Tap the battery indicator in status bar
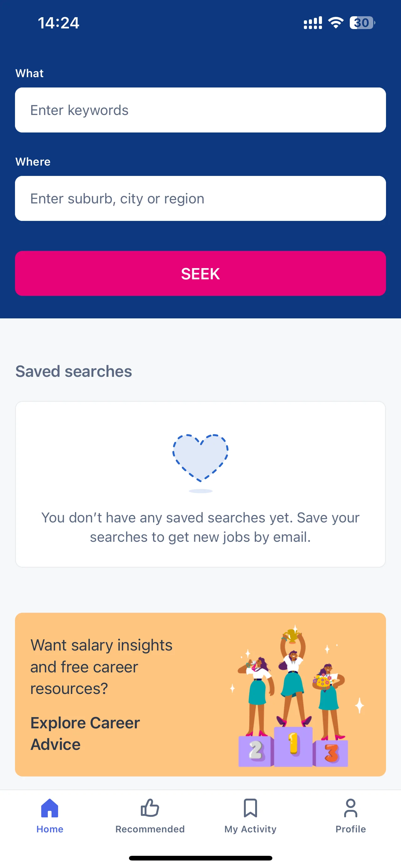Screen dimensions: 401x868 pos(362,23)
